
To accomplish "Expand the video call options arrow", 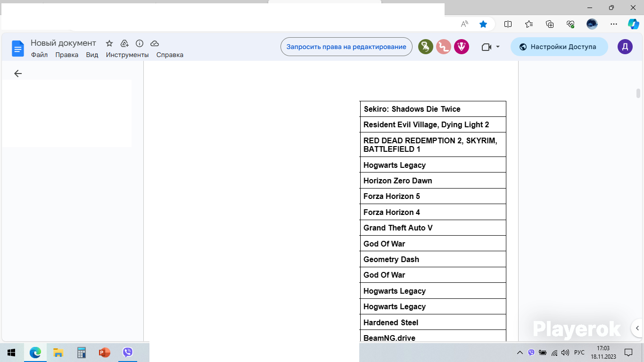I will click(x=498, y=47).
